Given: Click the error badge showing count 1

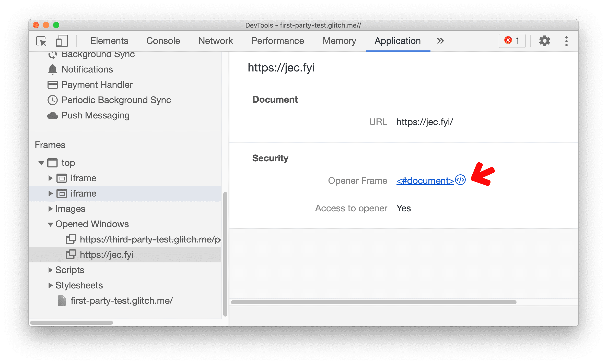Looking at the screenshot, I should [513, 41].
